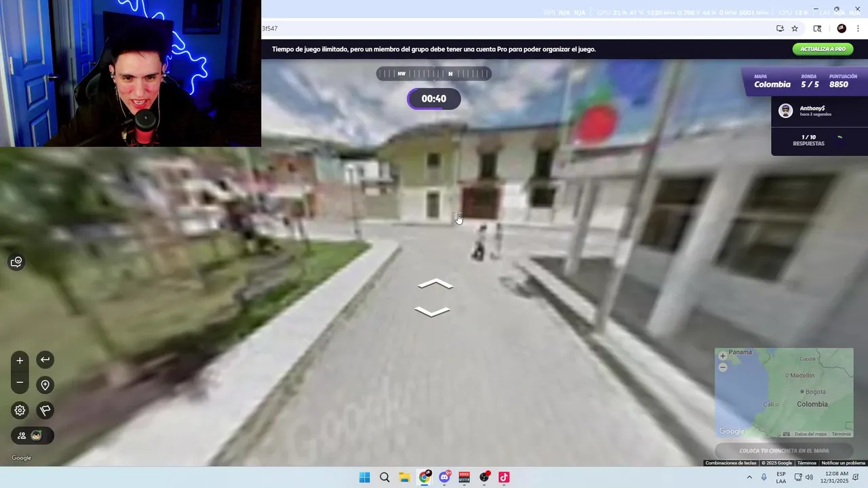The height and width of the screenshot is (488, 868).
Task: Show hidden system tray icons
Action: [x=749, y=477]
